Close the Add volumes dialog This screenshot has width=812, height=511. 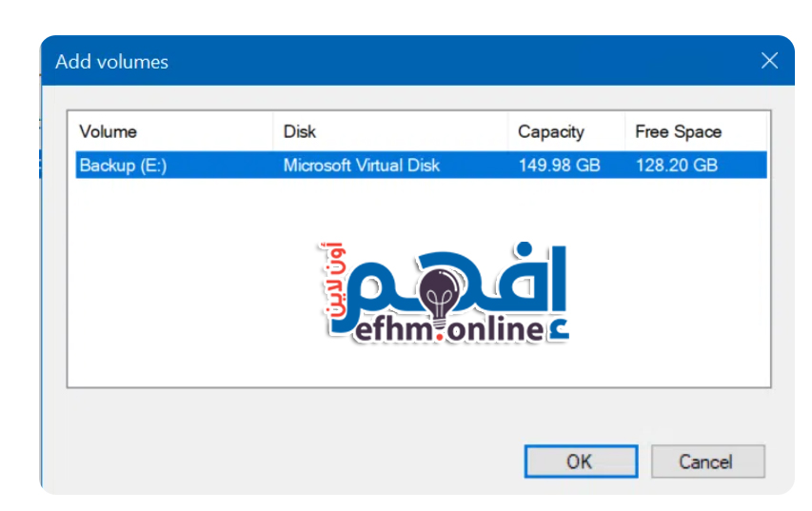pos(769,61)
